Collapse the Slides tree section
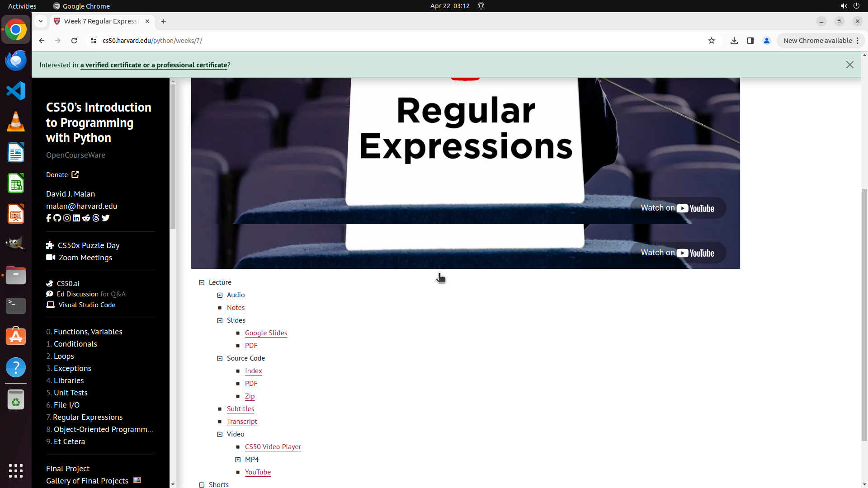This screenshot has width=868, height=488. coord(220,320)
